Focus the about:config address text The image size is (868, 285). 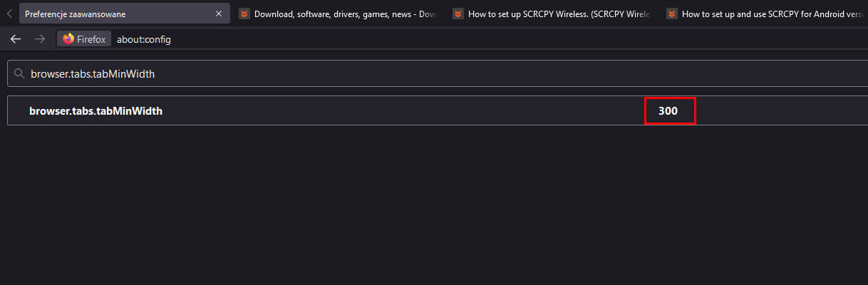144,39
